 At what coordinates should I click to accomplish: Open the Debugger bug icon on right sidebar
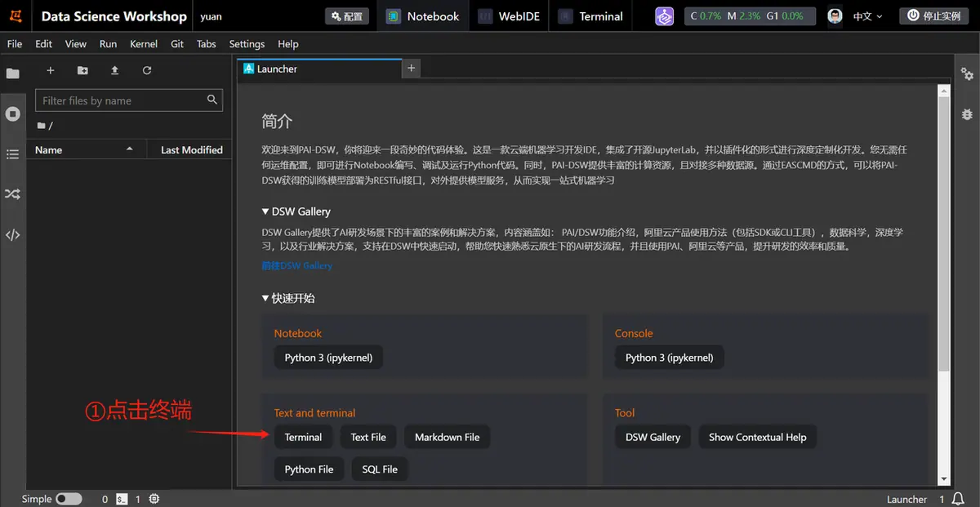point(967,114)
